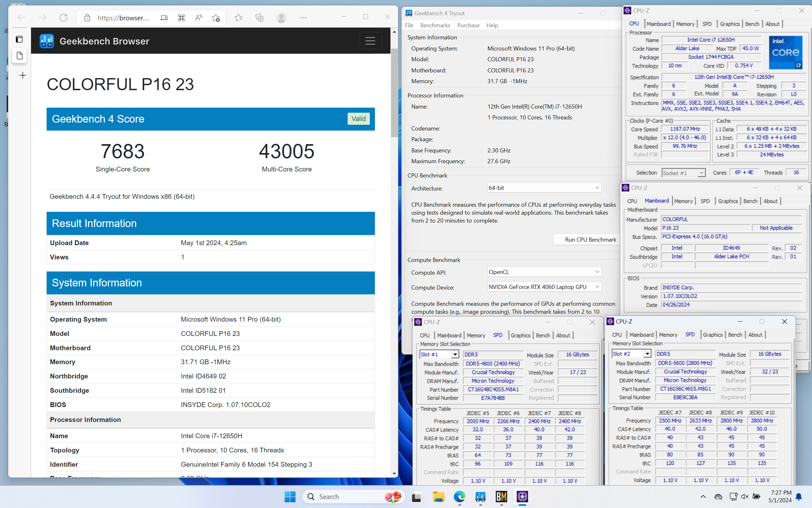Open the notification bell in the tray
Screen dimensions: 812x508
pos(799,497)
